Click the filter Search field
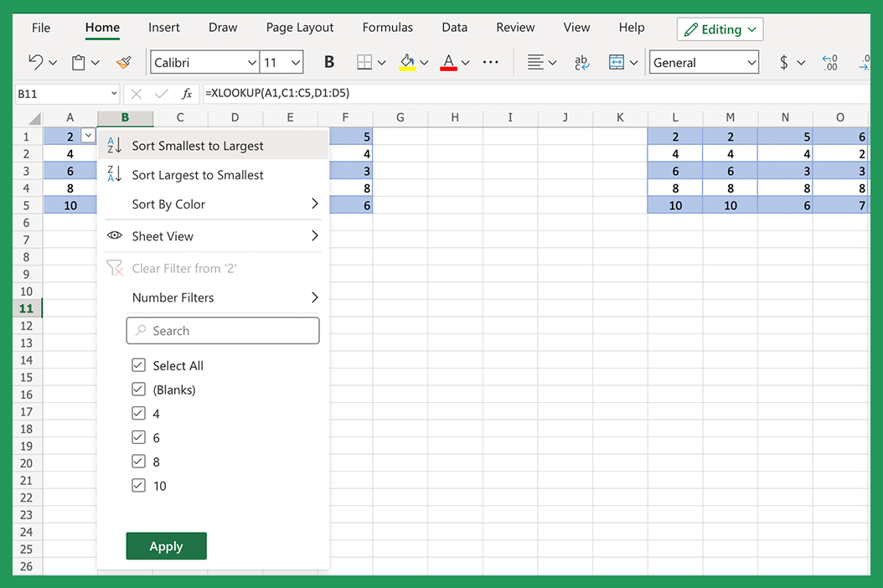This screenshot has width=883, height=588. coord(222,330)
